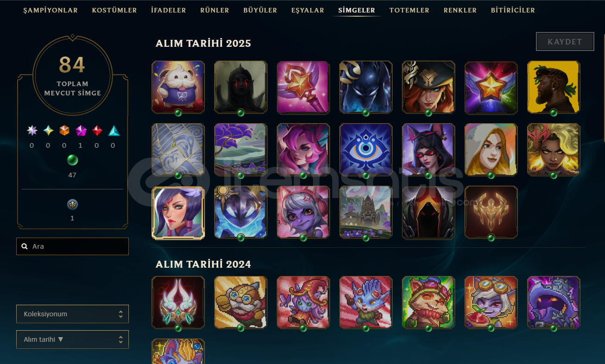Pick the purple tree landscape icon
Image resolution: width=605 pixels, height=364 pixels.
click(241, 150)
